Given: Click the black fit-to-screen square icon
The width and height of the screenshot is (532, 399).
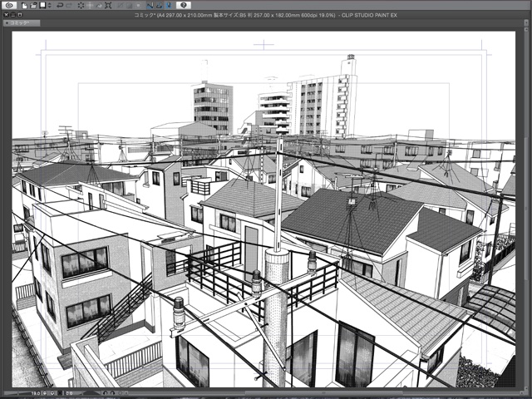Looking at the screenshot, I should tap(60, 393).
